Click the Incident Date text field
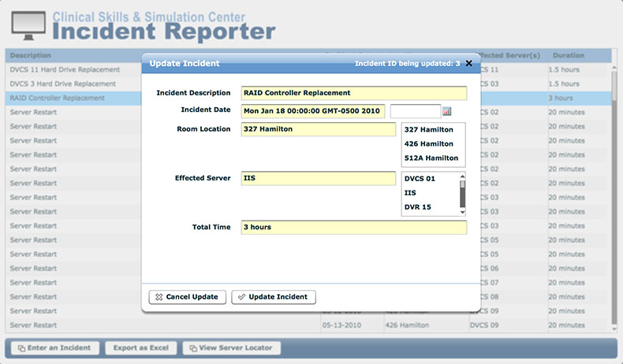Image resolution: width=623 pixels, height=364 pixels. 313,111
